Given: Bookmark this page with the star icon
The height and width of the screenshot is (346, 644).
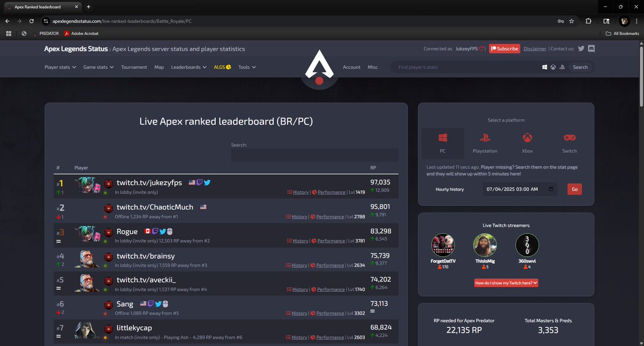Looking at the screenshot, I should tap(572, 21).
